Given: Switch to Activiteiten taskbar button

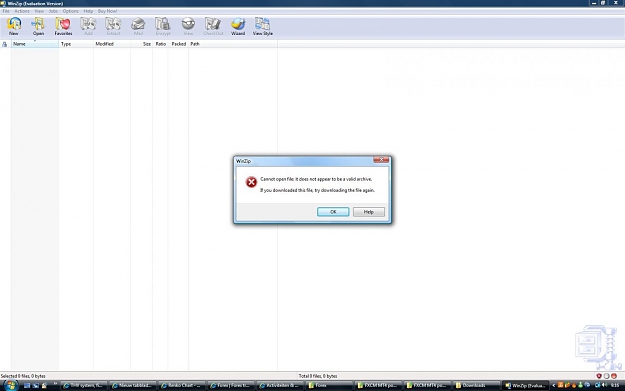Looking at the screenshot, I should coord(279,385).
